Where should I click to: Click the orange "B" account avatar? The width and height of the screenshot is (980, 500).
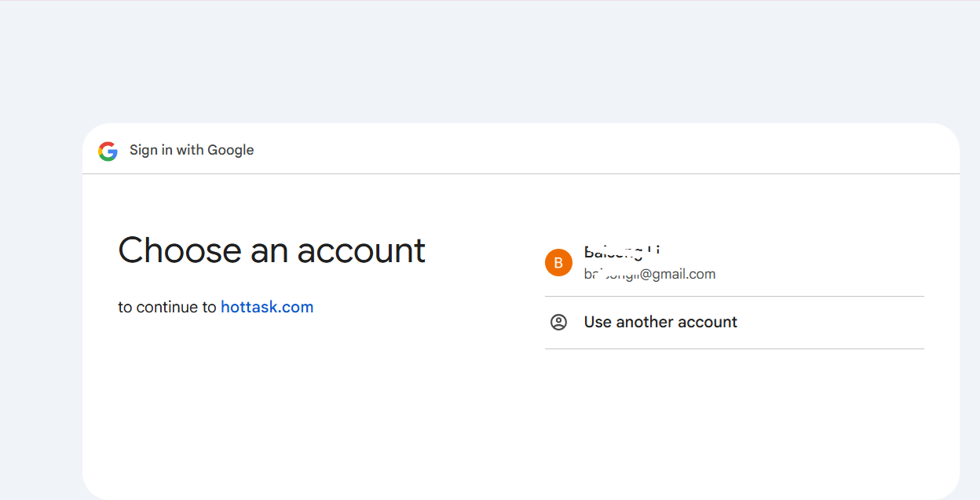[x=558, y=262]
